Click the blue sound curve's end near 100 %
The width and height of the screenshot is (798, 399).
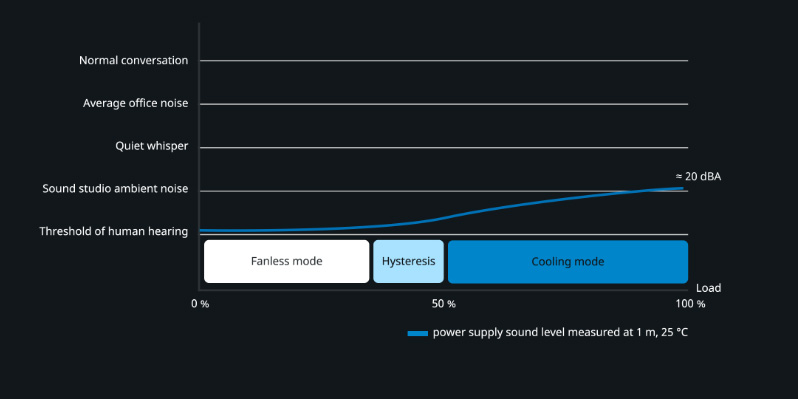(681, 188)
